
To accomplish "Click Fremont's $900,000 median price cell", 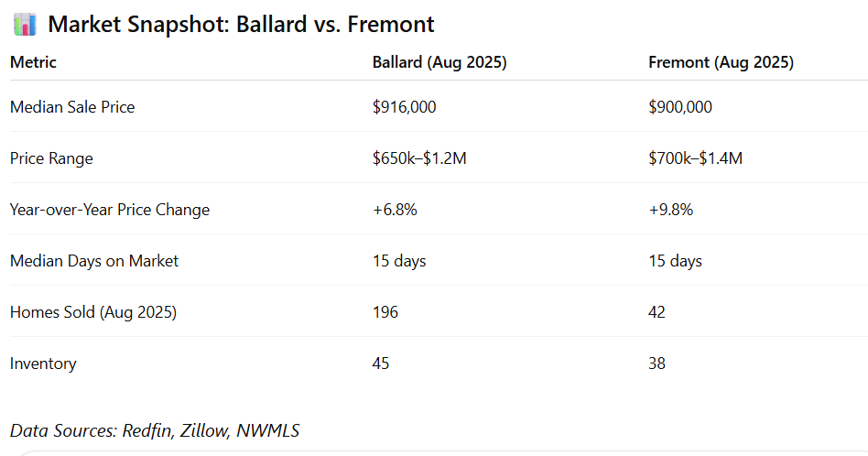I will click(x=679, y=107).
